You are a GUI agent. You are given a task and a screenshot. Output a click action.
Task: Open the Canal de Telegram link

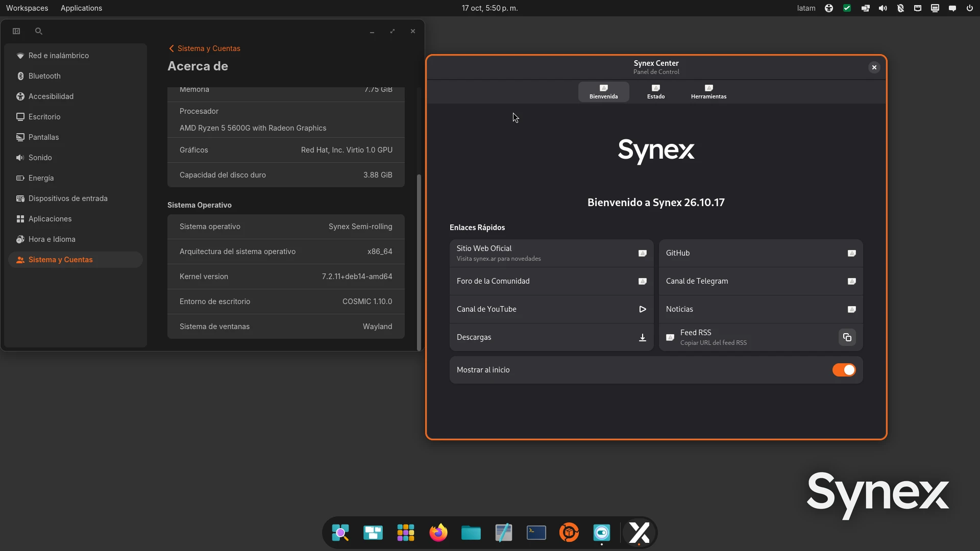point(761,281)
